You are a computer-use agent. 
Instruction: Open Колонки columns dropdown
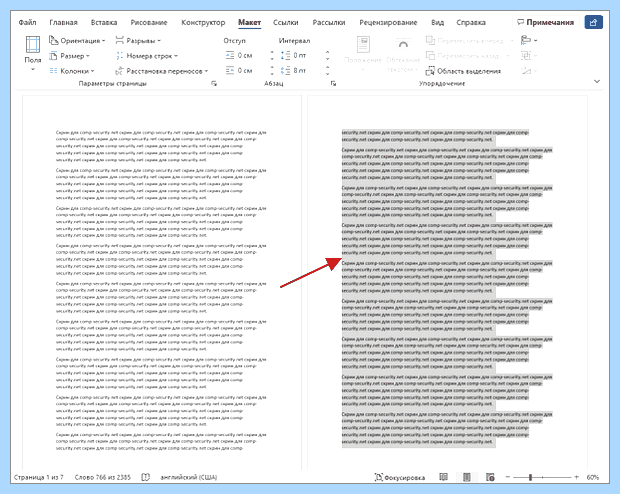click(x=72, y=71)
